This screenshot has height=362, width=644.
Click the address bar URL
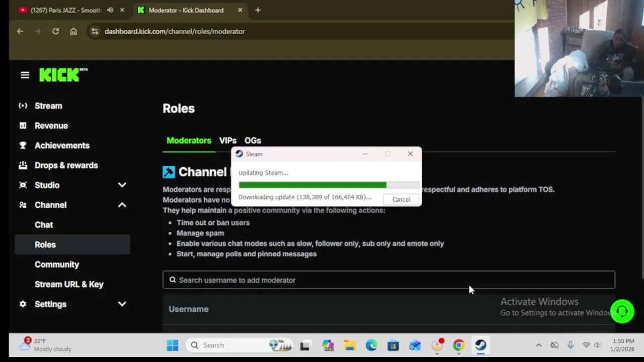[x=175, y=31]
